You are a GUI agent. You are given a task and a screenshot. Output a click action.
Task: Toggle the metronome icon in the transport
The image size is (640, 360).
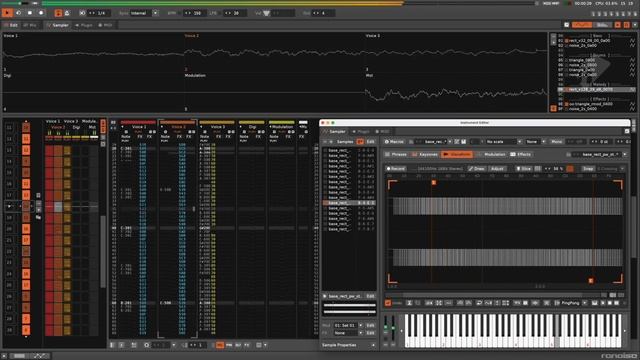[67, 13]
